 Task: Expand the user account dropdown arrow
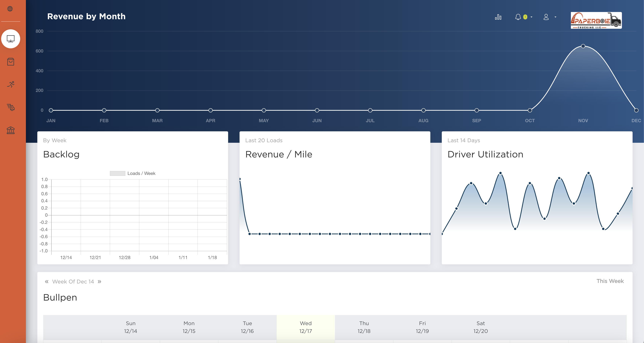point(555,17)
